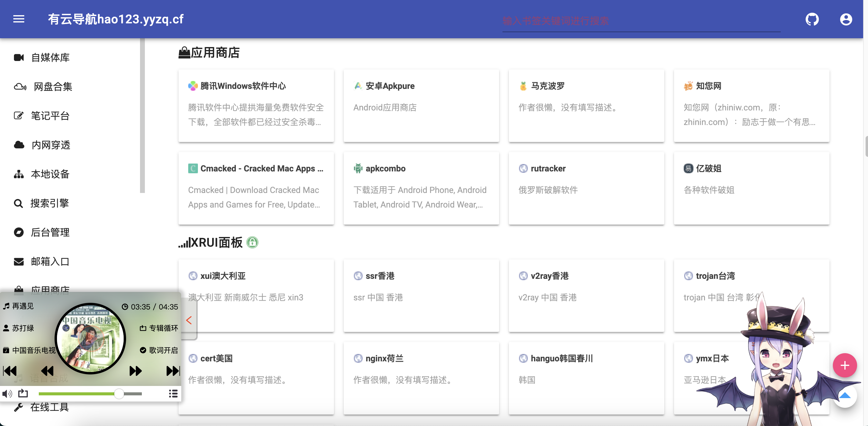Open the apkcombo card

pyautogui.click(x=421, y=188)
